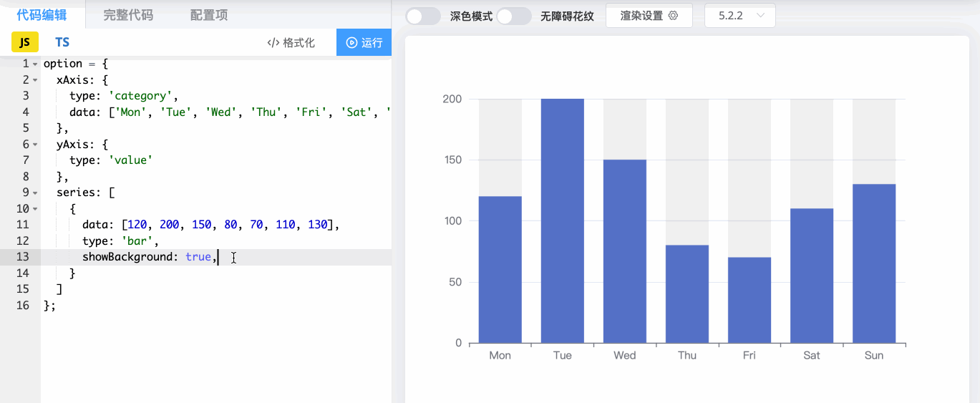Enable 无障碍花纹 accessibility pattern switch
Viewport: 980px width, 403px height.
514,16
